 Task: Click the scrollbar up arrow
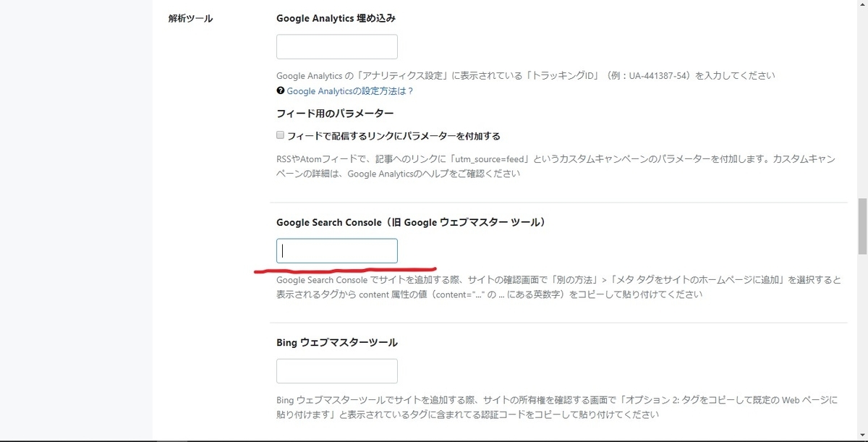coord(862,5)
